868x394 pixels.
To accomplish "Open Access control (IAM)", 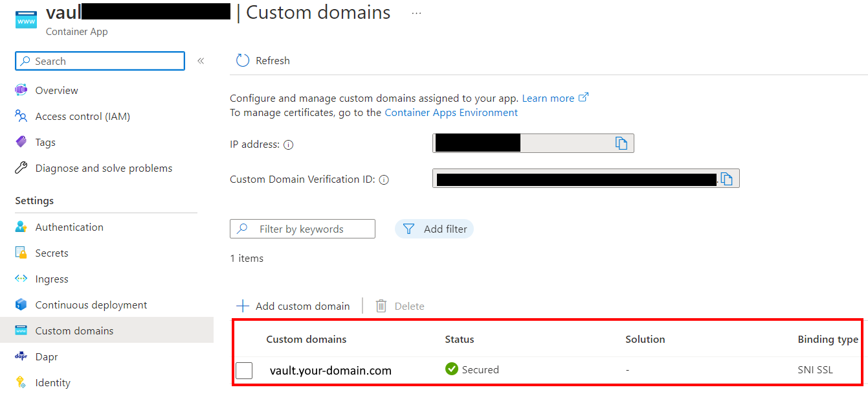I will (x=82, y=117).
